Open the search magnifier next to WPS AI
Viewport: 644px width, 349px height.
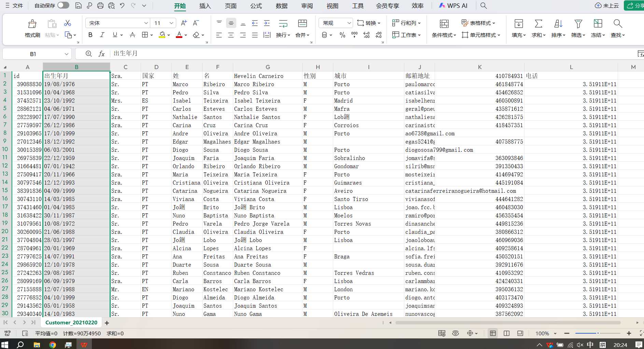coord(484,5)
